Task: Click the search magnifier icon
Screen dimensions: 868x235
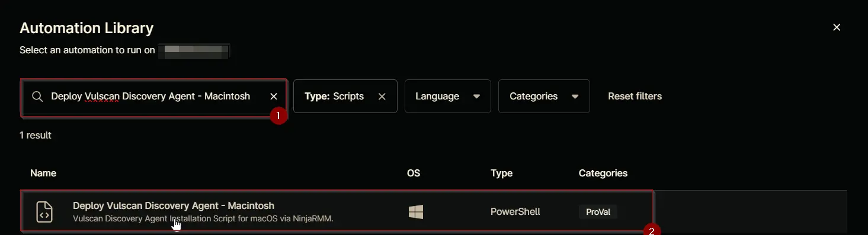Action: [x=37, y=96]
